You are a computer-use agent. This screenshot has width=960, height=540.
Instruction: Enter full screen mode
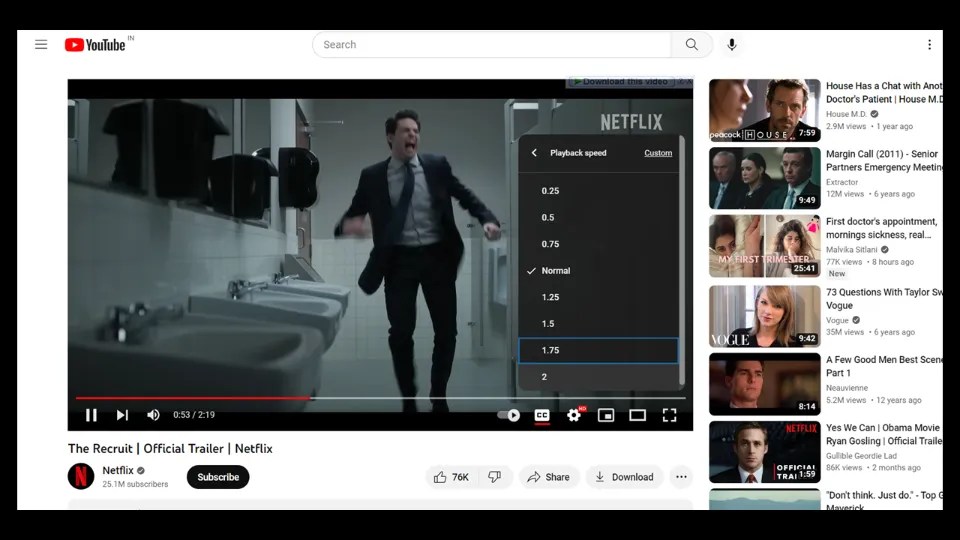pyautogui.click(x=669, y=415)
